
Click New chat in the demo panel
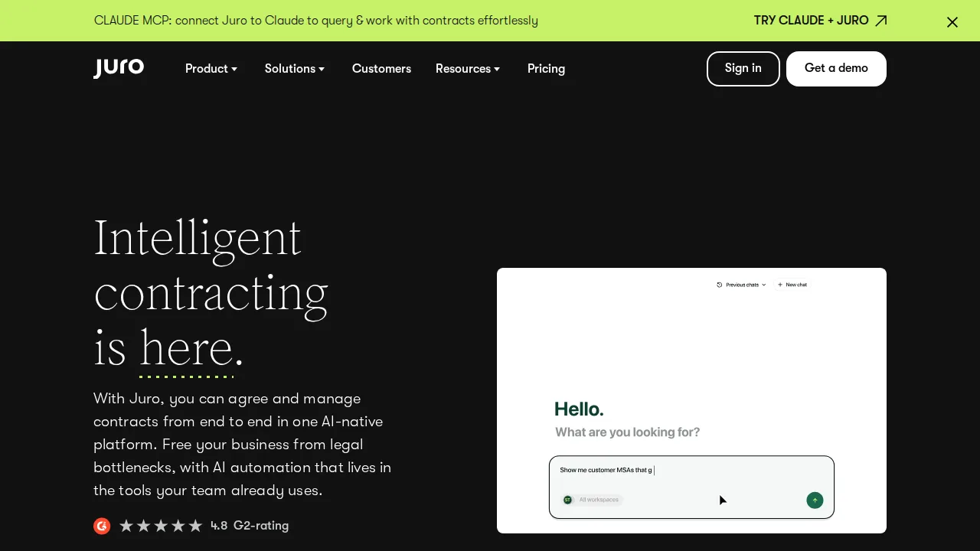792,285
